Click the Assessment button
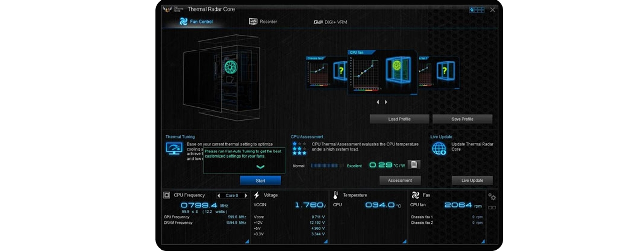The image size is (644, 251). point(400,181)
